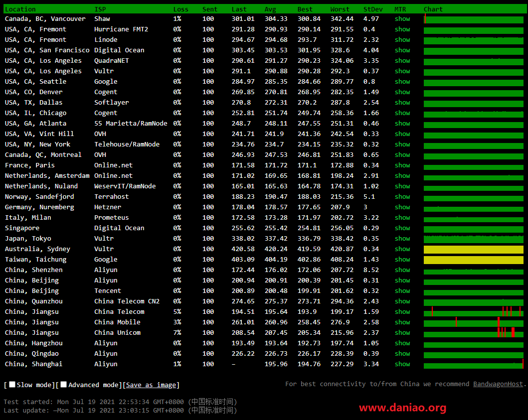
Task: Open MTR for USA, CO, Denver
Action: pyautogui.click(x=402, y=92)
